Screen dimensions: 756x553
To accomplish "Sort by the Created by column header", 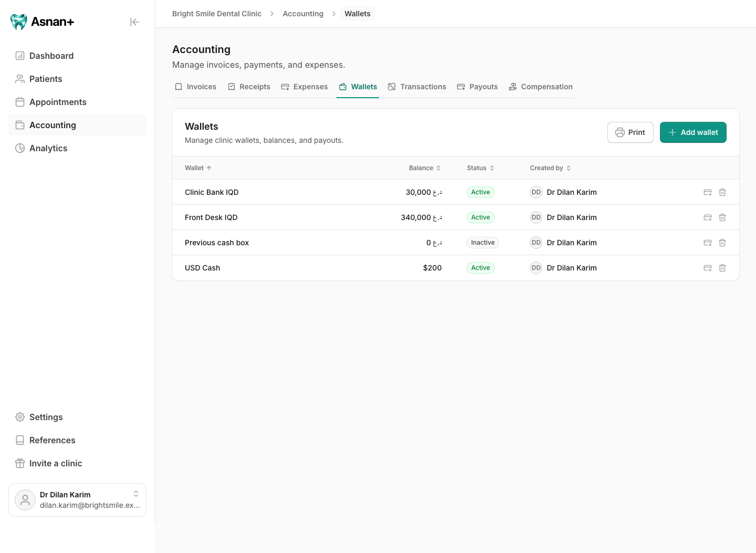I will [x=550, y=168].
